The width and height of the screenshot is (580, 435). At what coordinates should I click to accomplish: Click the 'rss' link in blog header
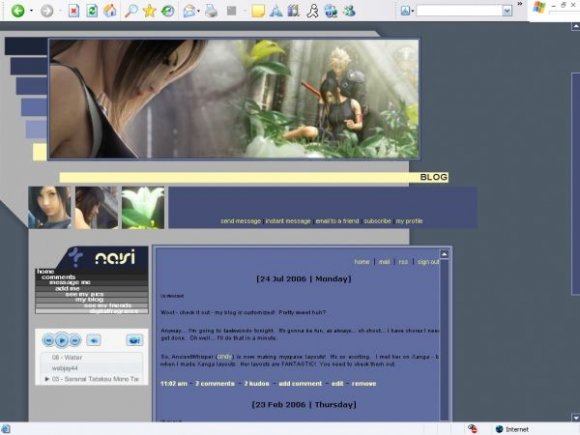(x=403, y=262)
